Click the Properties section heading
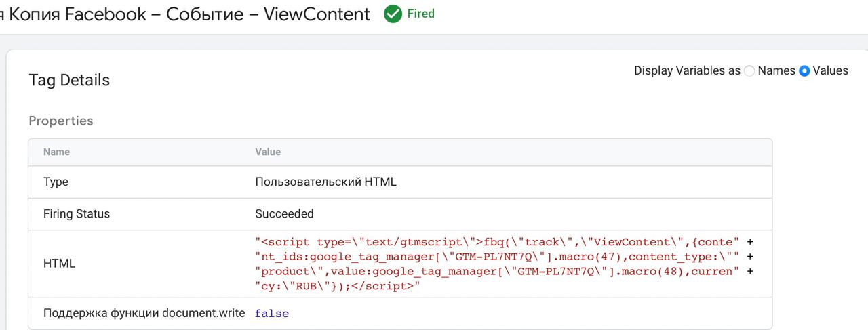This screenshot has width=868, height=330. click(x=61, y=121)
